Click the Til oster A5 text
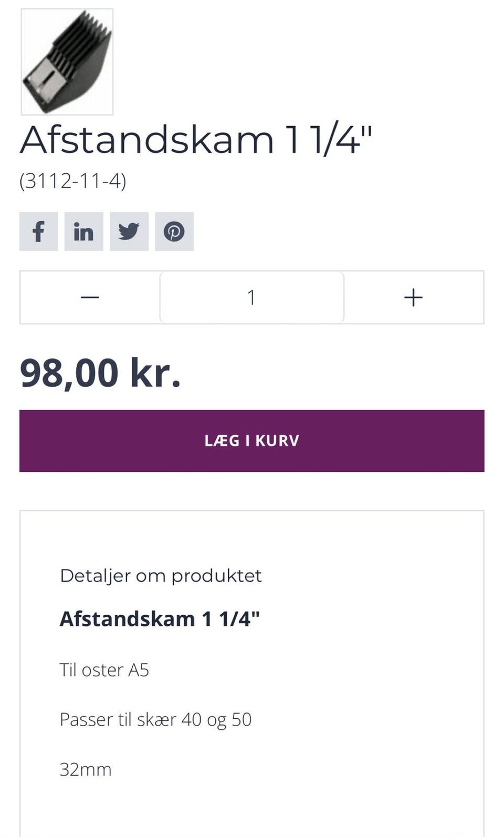This screenshot has height=837, width=504. [x=104, y=670]
